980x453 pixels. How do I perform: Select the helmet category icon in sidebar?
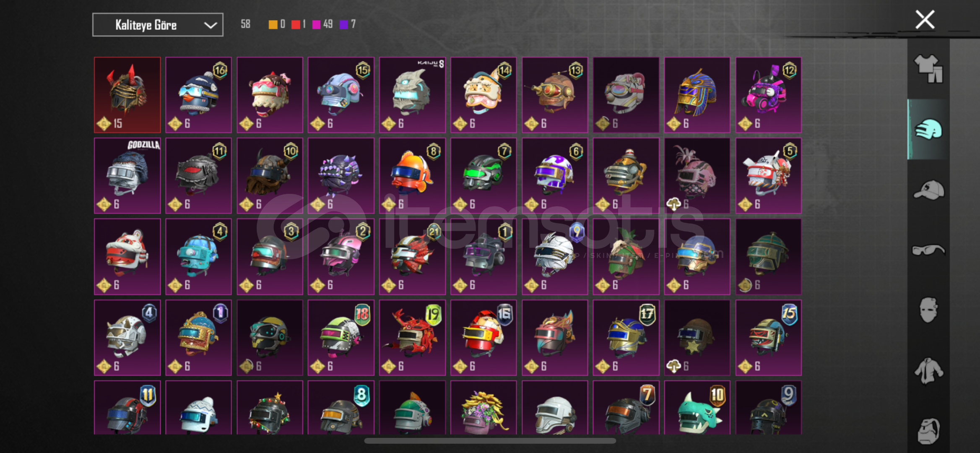coord(928,129)
